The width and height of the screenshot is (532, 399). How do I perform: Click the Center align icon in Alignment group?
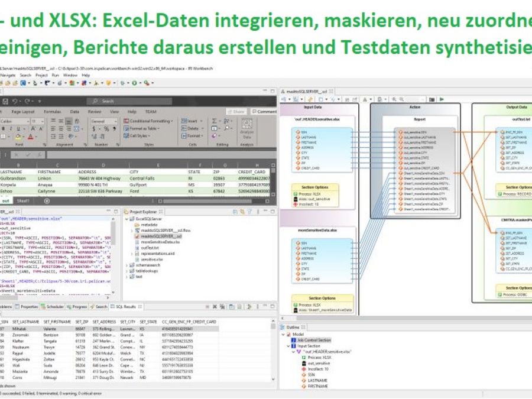[x=61, y=129]
